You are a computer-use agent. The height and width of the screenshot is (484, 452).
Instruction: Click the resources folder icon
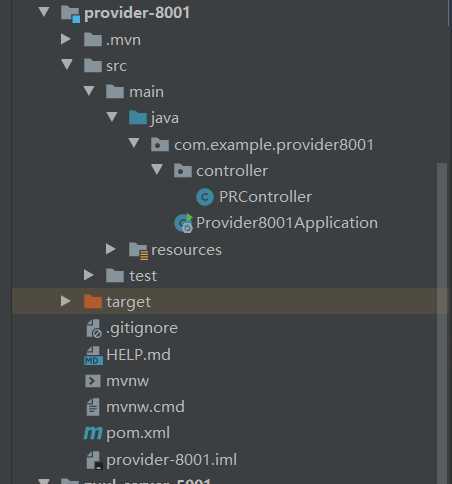[138, 250]
